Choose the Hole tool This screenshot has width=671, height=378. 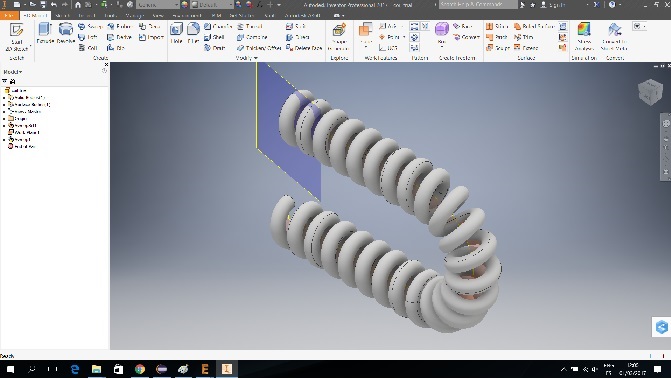click(x=176, y=33)
